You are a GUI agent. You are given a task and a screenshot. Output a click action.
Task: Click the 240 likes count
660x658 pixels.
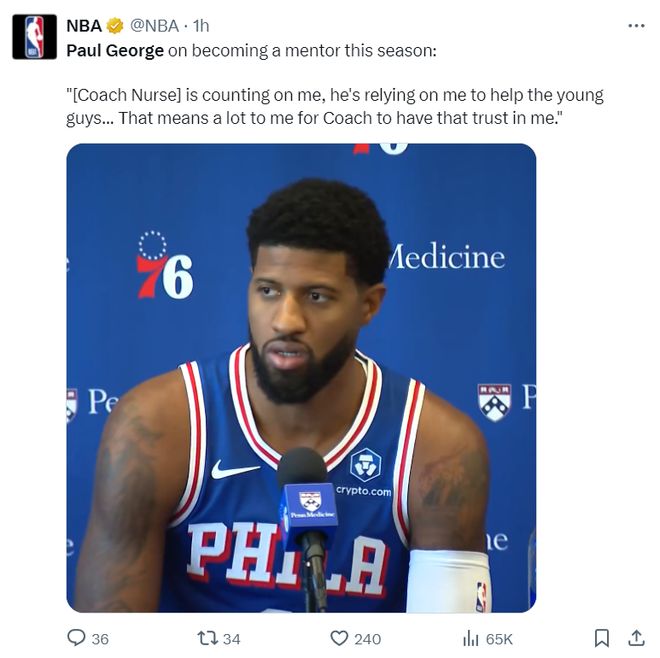(367, 639)
